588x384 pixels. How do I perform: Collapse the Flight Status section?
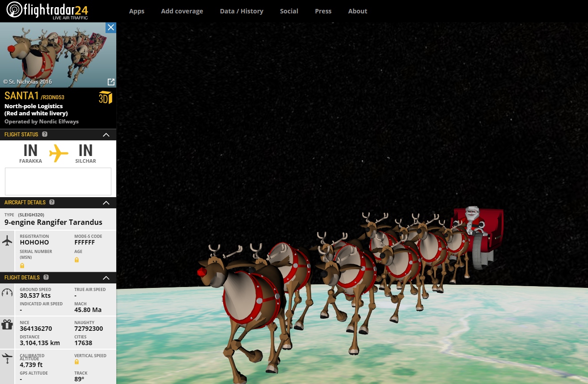pos(106,135)
